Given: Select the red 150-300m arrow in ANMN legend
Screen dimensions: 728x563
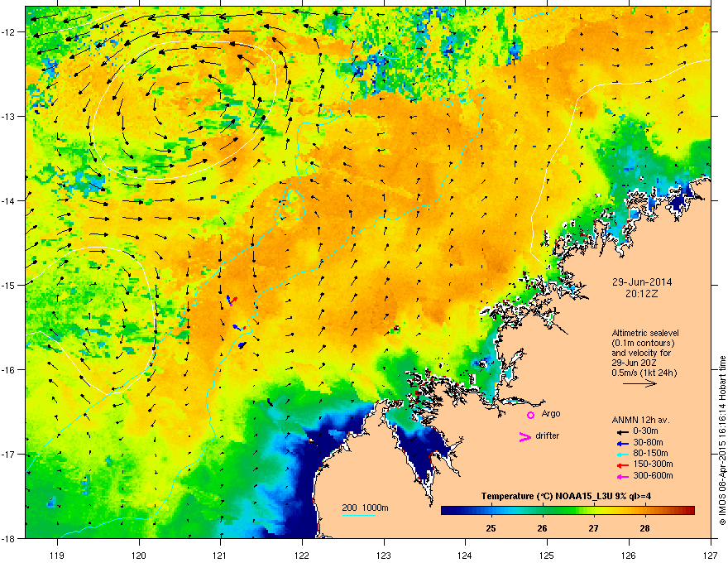Looking at the screenshot, I should pyautogui.click(x=622, y=464).
